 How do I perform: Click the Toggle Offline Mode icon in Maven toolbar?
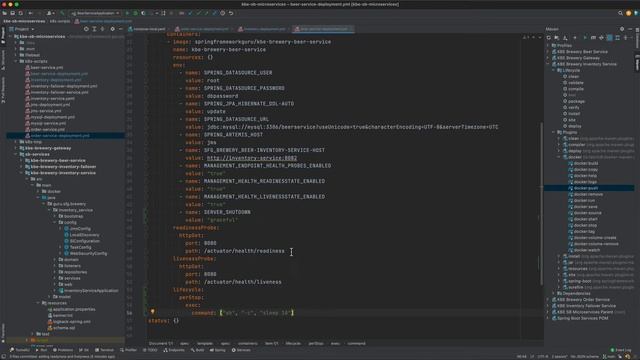(601, 38)
